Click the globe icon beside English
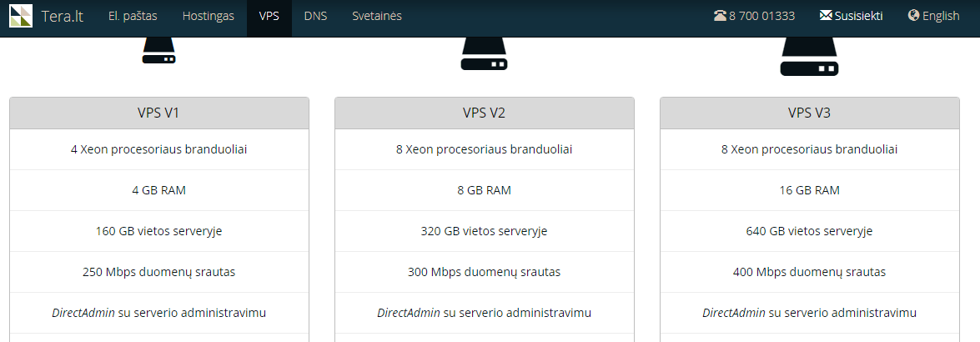This screenshot has width=980, height=342. [914, 16]
